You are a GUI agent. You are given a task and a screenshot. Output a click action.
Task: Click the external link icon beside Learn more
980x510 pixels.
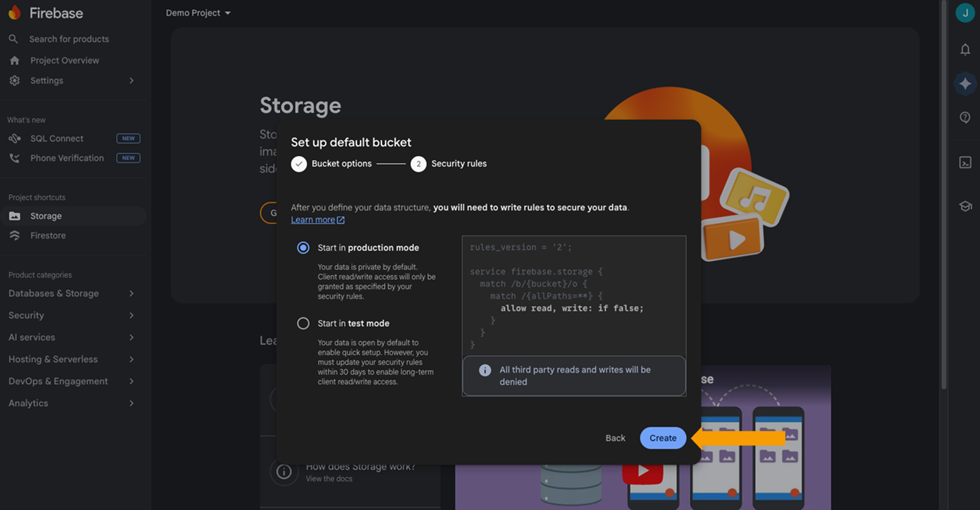(x=340, y=220)
